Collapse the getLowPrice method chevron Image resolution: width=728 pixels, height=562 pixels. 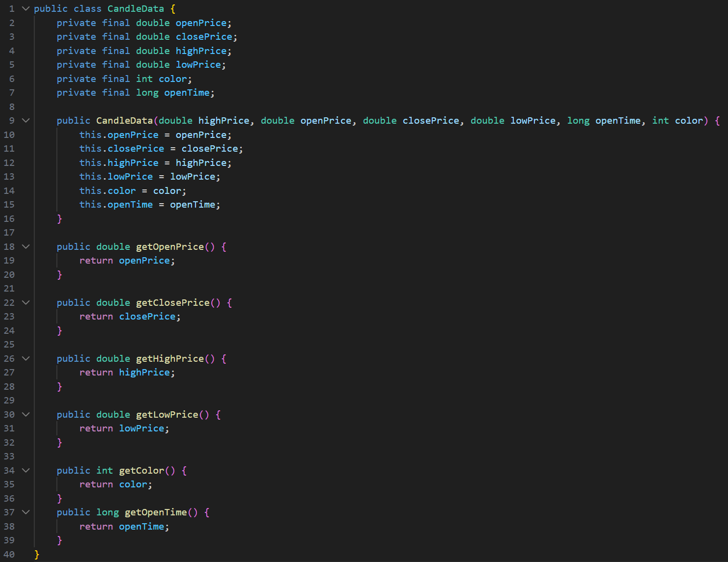26,415
